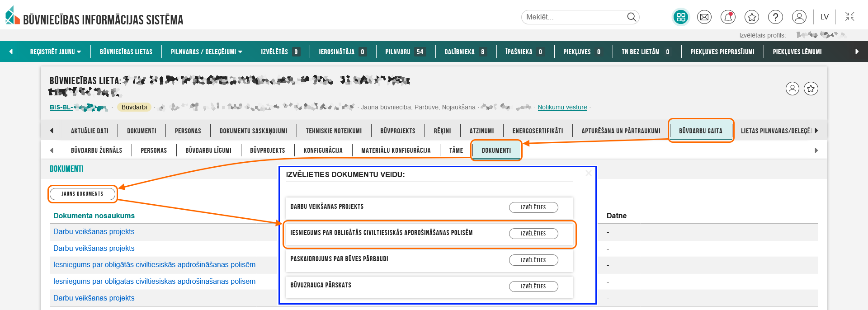
Task: Expand the Reģistrēt jaunu dropdown
Action: coord(55,52)
